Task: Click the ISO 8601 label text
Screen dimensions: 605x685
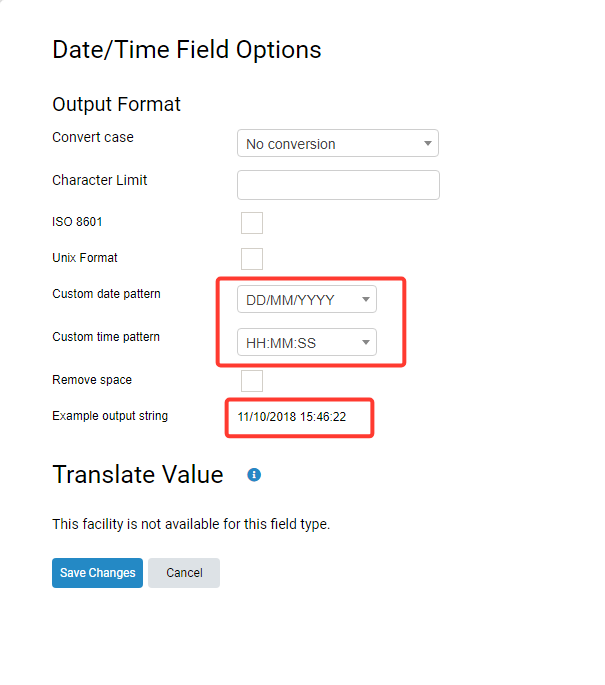Action: [x=77, y=222]
